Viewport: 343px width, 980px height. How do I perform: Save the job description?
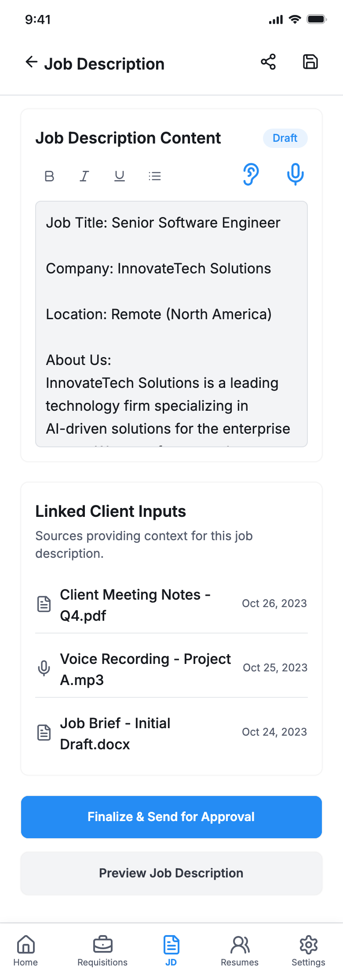310,62
